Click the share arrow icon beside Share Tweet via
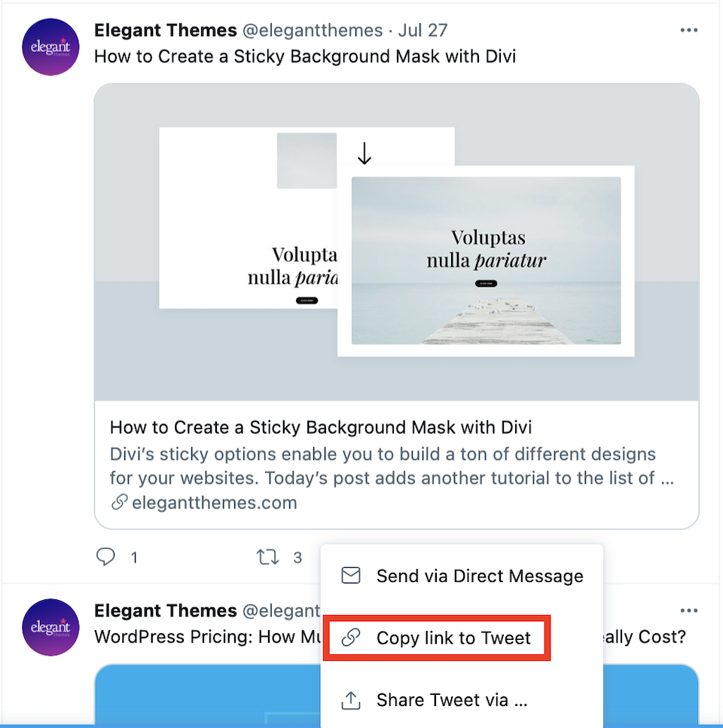This screenshot has height=728, width=723. [x=350, y=700]
